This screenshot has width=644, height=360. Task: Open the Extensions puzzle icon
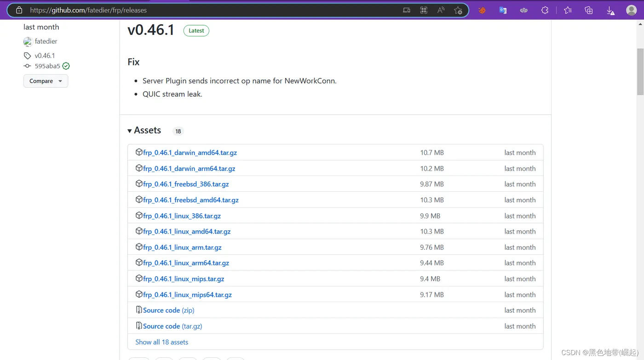pos(545,10)
